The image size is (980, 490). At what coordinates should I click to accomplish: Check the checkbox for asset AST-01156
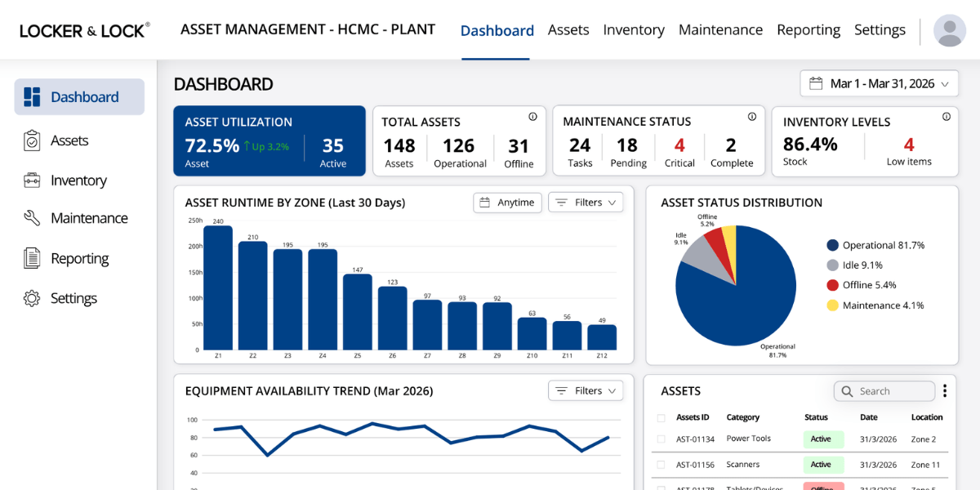point(663,464)
